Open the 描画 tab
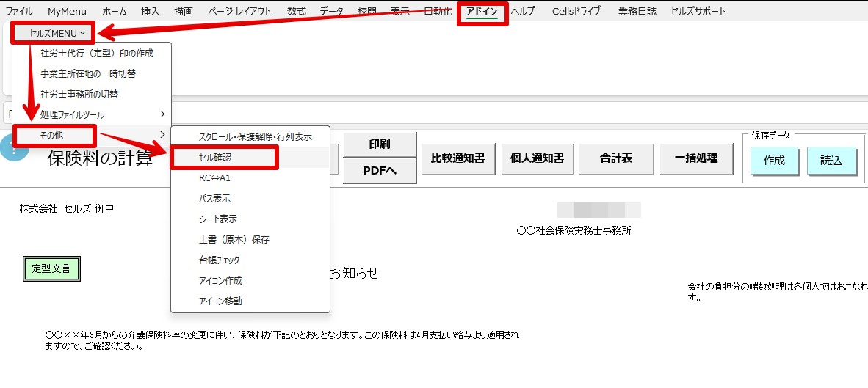868x388 pixels. click(184, 11)
